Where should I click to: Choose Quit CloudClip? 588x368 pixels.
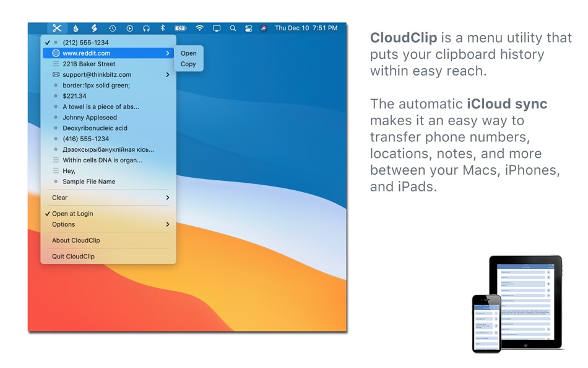[108, 256]
